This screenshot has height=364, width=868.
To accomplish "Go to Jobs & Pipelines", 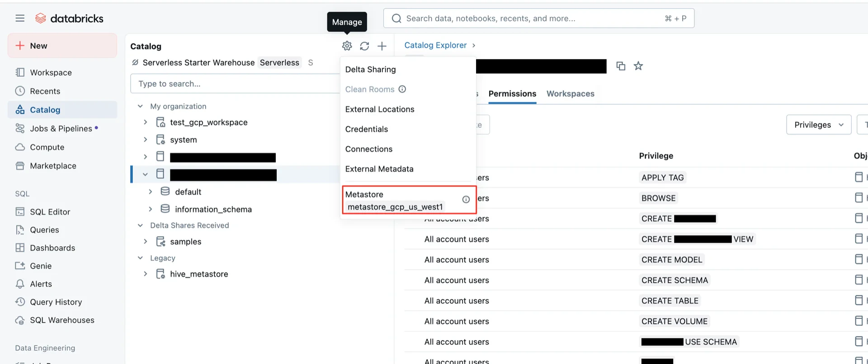I will click(x=62, y=128).
